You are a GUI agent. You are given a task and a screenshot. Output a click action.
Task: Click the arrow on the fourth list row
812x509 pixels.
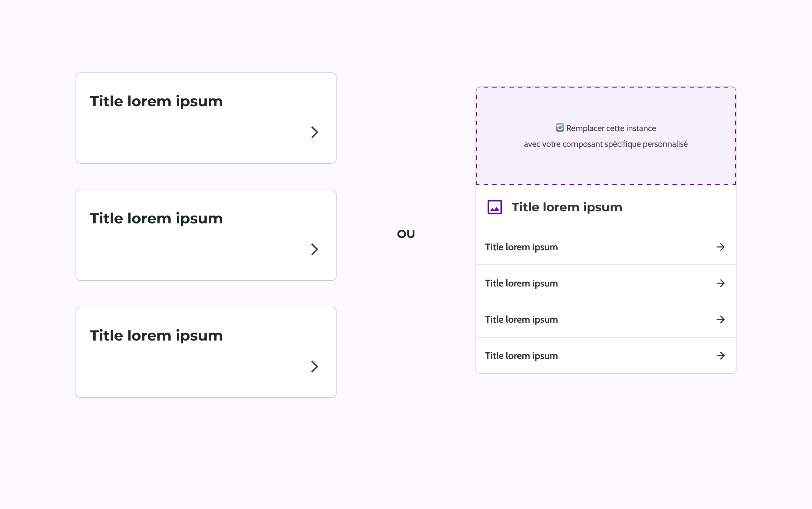coord(720,356)
